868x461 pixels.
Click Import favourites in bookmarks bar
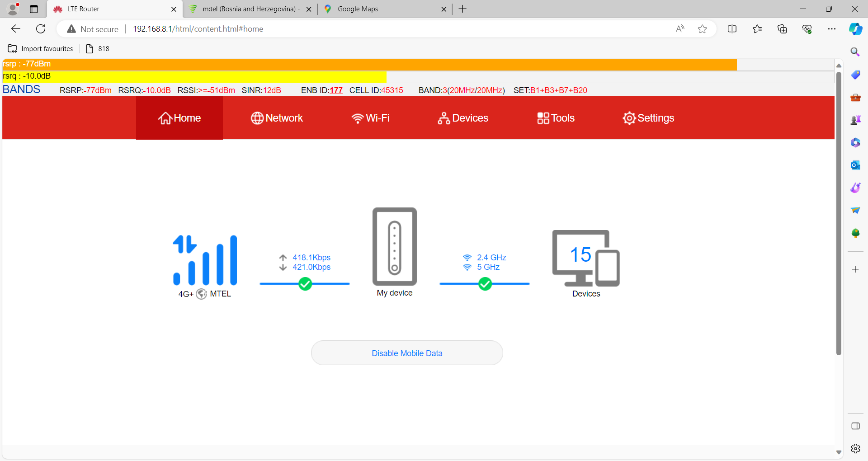point(41,49)
